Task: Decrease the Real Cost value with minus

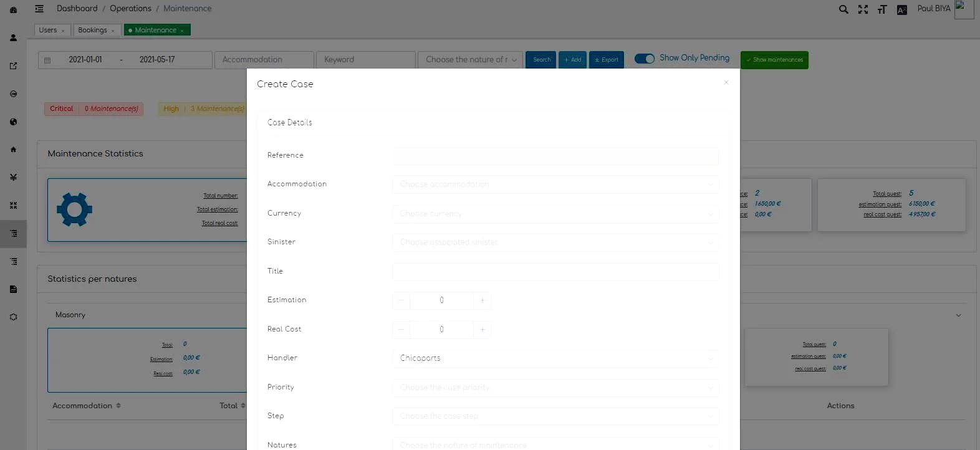Action: tap(401, 329)
